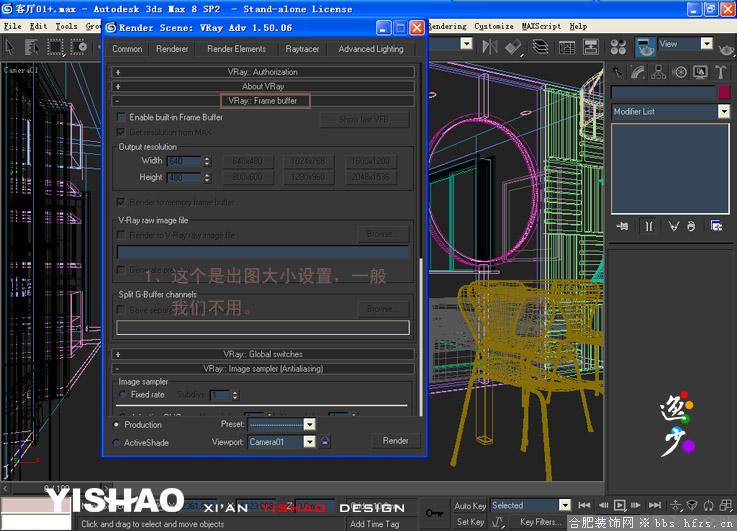The width and height of the screenshot is (737, 531).
Task: Go to the start frame
Action: tap(584, 505)
